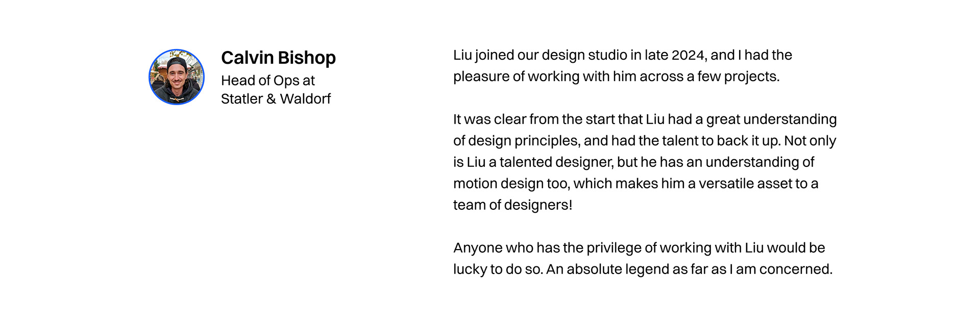Click the line "pleasure of working with him"
Image resolution: width=980 pixels, height=323 pixels.
click(617, 77)
